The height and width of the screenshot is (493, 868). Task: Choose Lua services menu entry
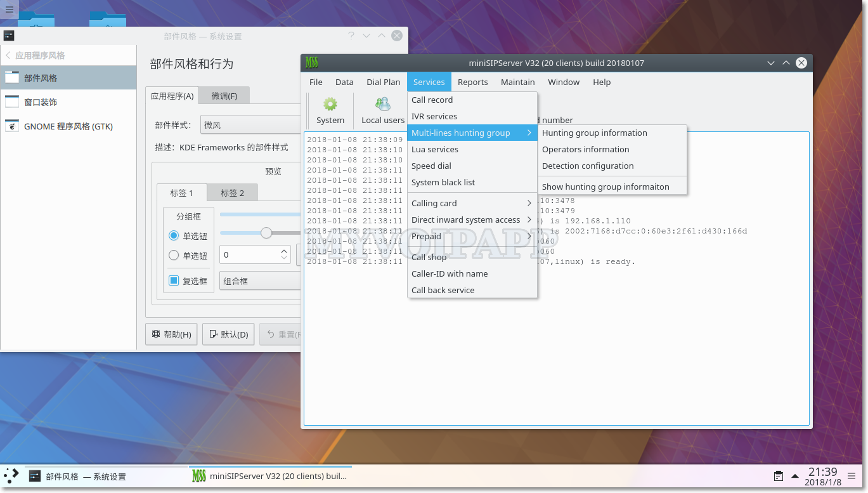click(472, 149)
